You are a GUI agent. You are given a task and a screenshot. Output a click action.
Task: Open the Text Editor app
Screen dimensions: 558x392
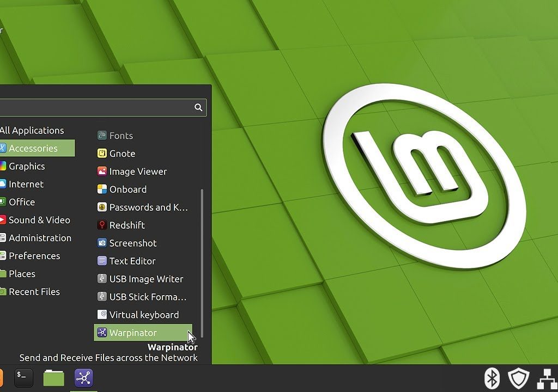point(143,261)
